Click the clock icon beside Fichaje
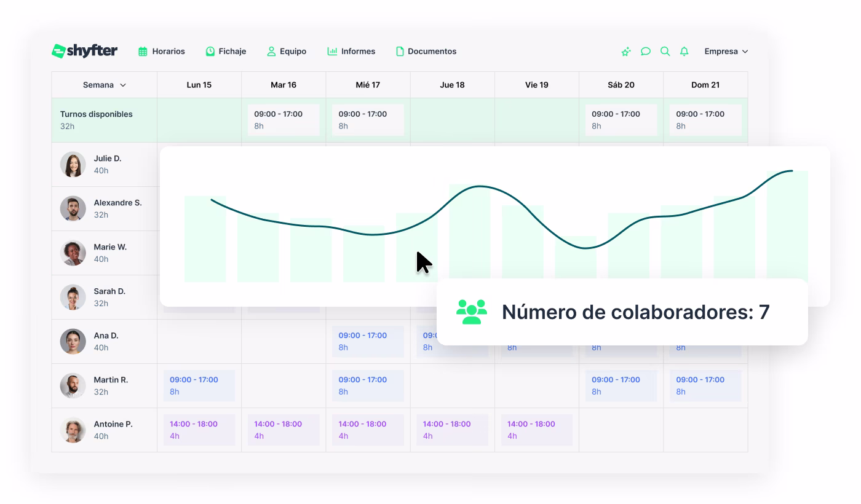This screenshot has height=504, width=861. click(x=210, y=52)
